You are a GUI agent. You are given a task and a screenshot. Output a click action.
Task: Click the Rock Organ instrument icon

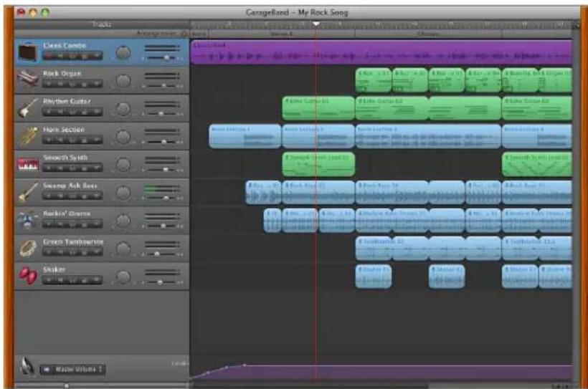(28, 79)
